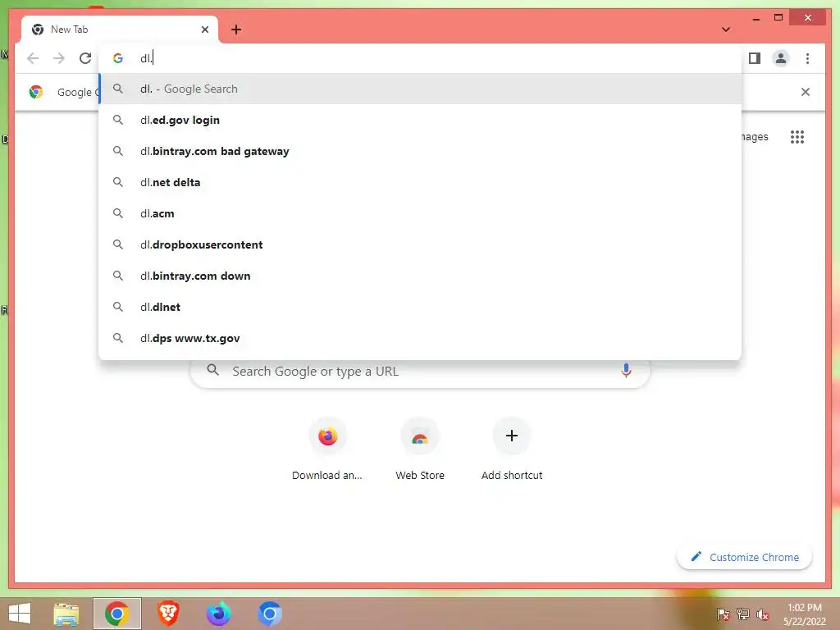Image resolution: width=840 pixels, height=630 pixels.
Task: Select the dl.acm suggestion
Action: [x=421, y=213]
